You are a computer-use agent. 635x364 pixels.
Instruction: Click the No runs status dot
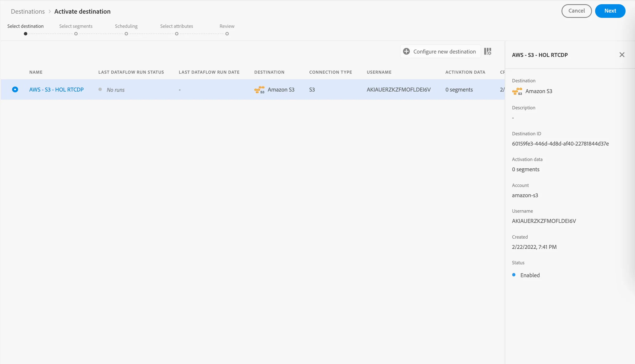100,89
